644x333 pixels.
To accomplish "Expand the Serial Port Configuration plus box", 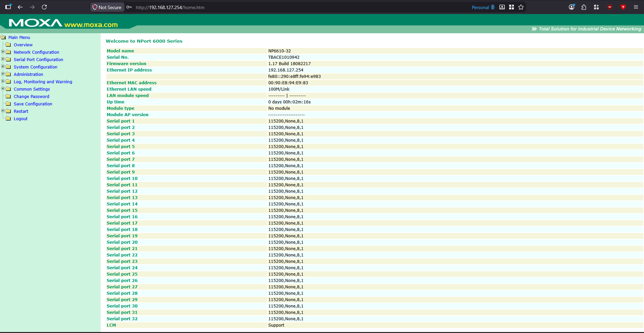I will pos(3,59).
